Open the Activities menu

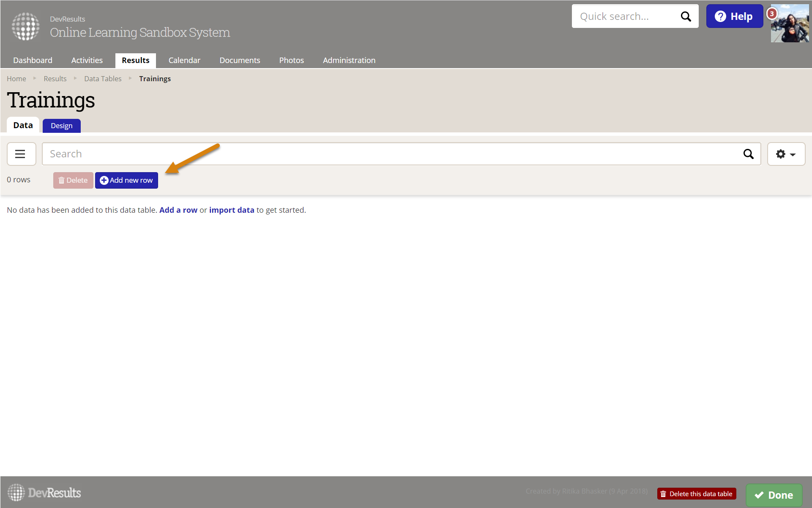click(87, 60)
